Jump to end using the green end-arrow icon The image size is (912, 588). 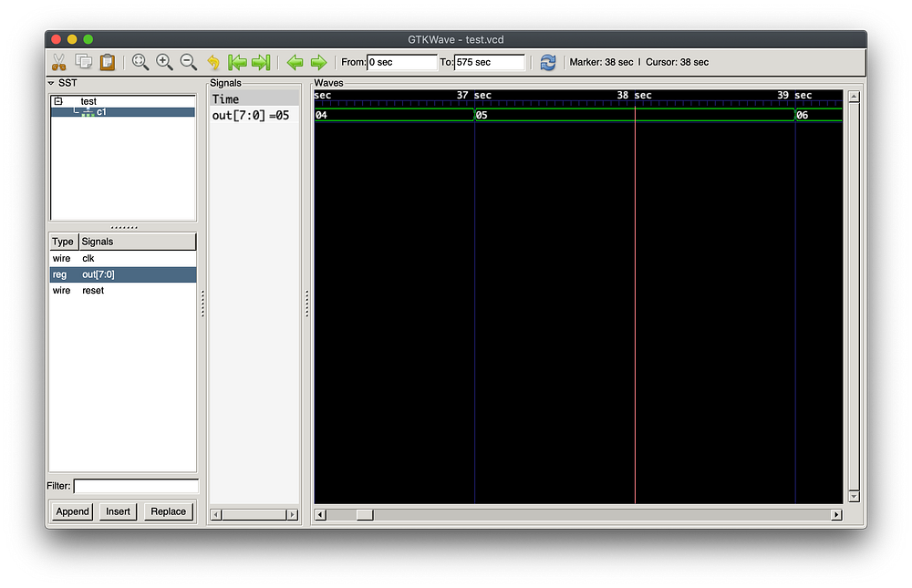(x=261, y=62)
